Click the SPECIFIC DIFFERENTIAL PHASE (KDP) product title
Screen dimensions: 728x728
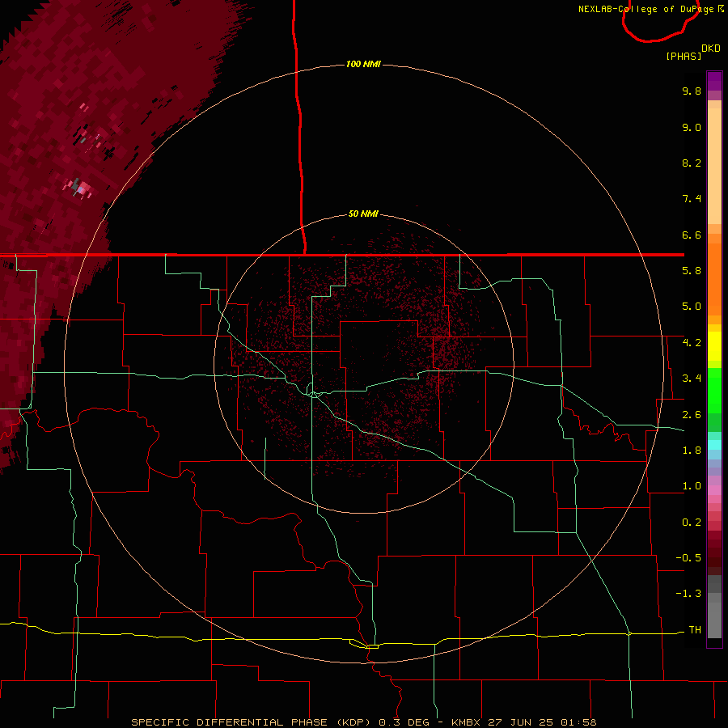pos(250,722)
